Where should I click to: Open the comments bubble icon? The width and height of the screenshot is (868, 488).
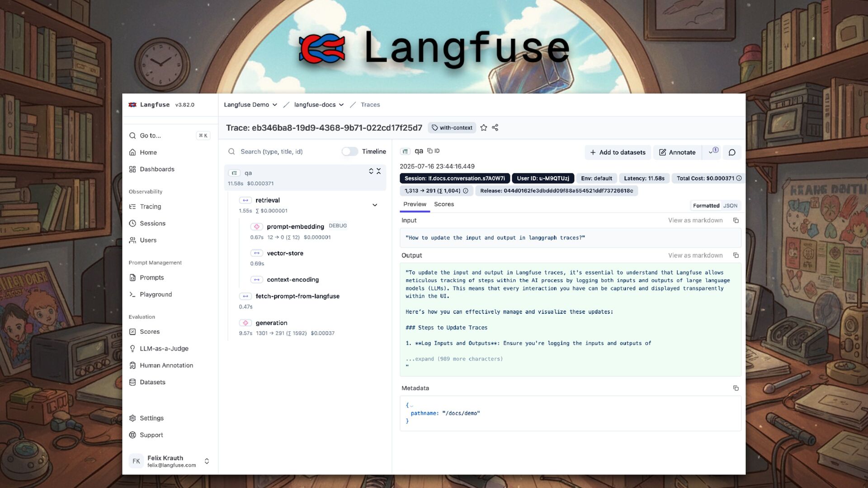(732, 153)
